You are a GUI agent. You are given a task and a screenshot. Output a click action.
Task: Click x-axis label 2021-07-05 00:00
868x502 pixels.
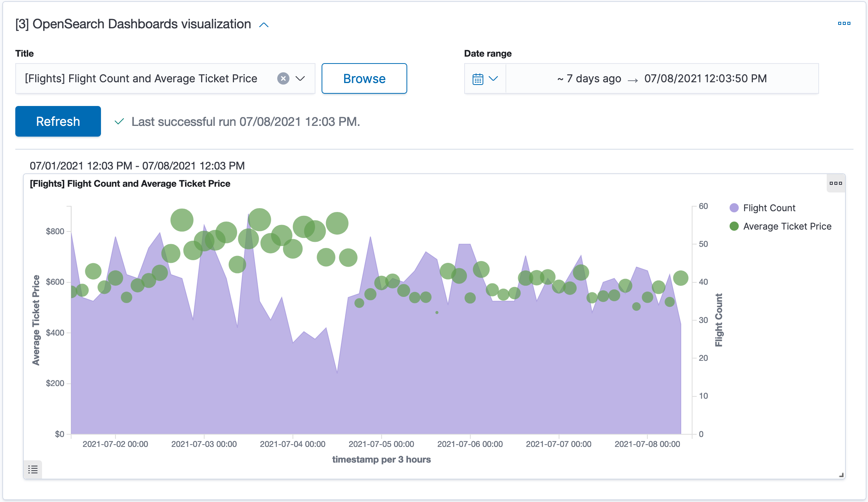[x=381, y=444]
